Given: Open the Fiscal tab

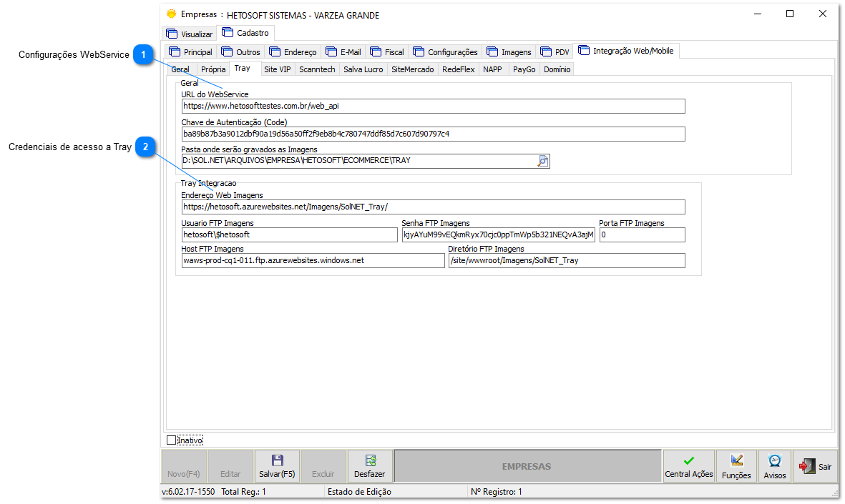Looking at the screenshot, I should [387, 51].
